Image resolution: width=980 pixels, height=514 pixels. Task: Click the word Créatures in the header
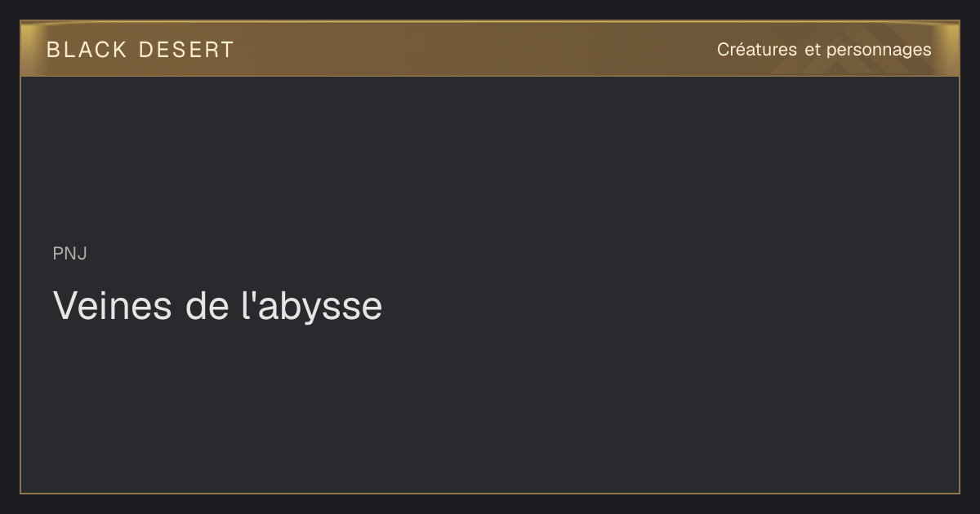(757, 50)
